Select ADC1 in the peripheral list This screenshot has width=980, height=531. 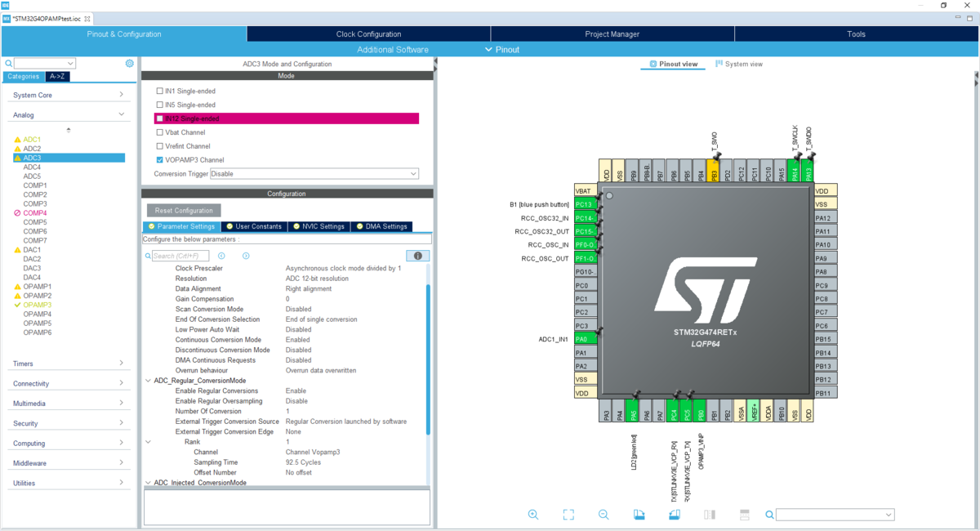pyautogui.click(x=32, y=140)
